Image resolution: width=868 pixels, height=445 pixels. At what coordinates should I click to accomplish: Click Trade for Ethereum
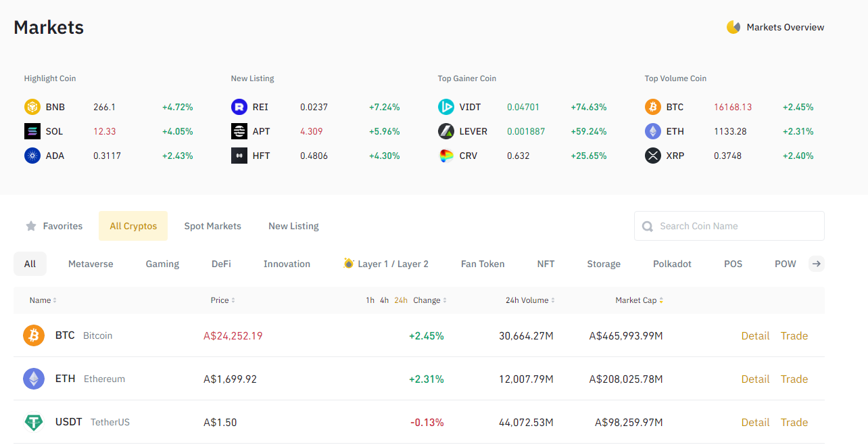[x=794, y=379]
